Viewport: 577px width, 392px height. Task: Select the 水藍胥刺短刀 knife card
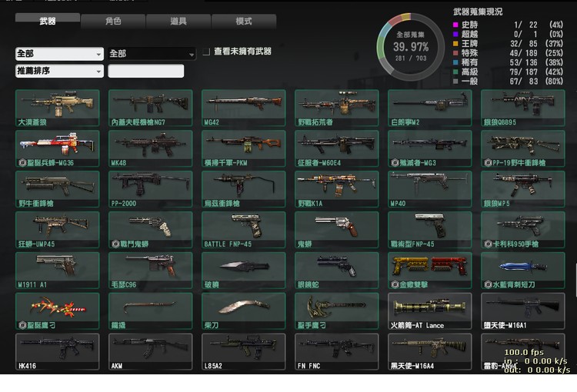(x=523, y=271)
